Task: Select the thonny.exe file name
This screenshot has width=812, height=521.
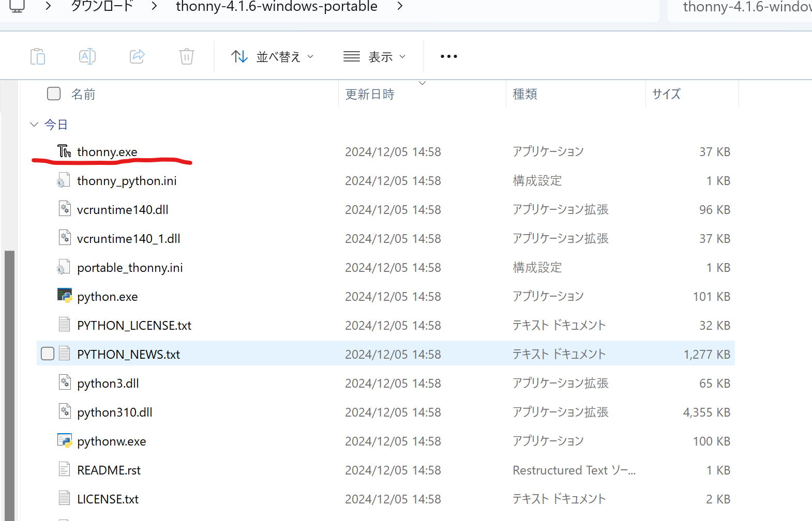Action: (107, 151)
